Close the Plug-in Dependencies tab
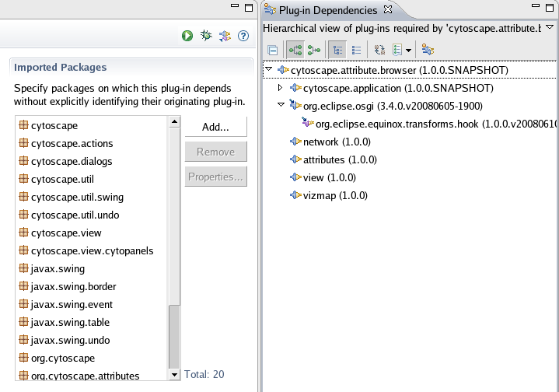The width and height of the screenshot is (559, 392). 388,9
